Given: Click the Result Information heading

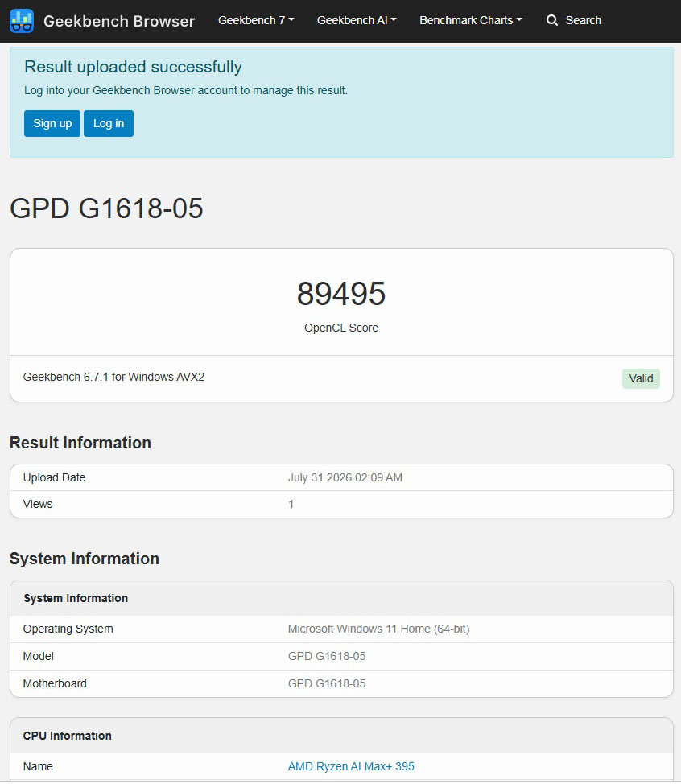Looking at the screenshot, I should coord(80,443).
